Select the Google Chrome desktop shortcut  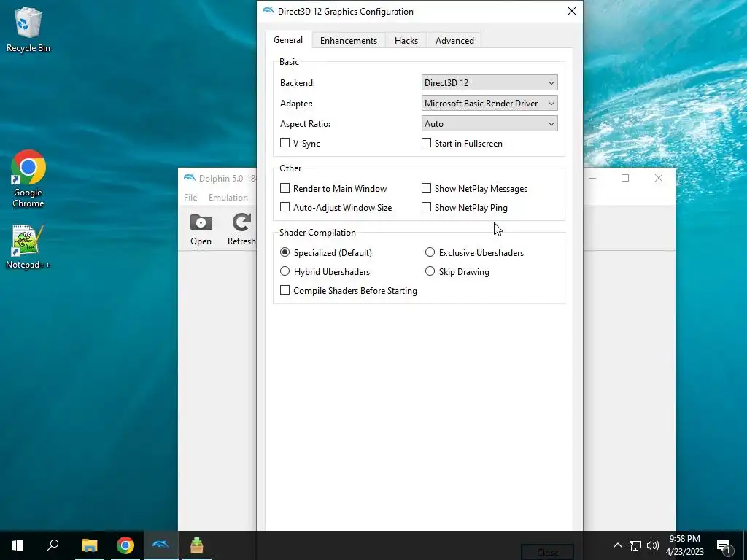pos(28,179)
